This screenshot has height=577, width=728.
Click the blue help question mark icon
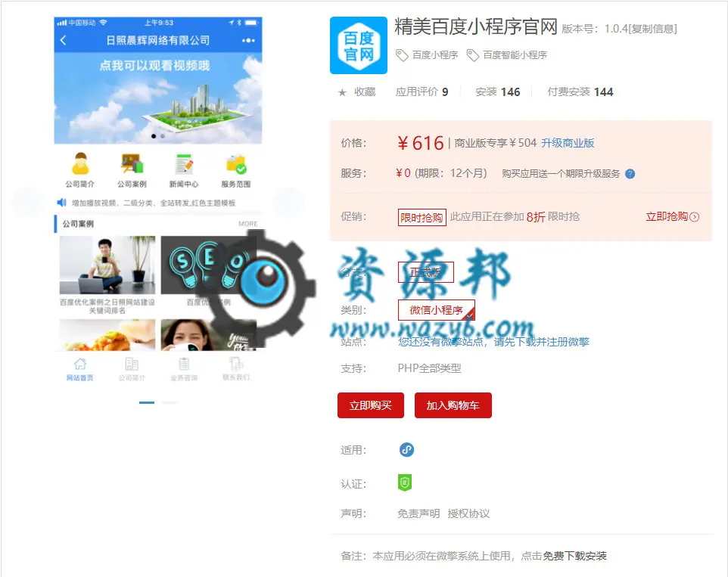[x=630, y=174]
